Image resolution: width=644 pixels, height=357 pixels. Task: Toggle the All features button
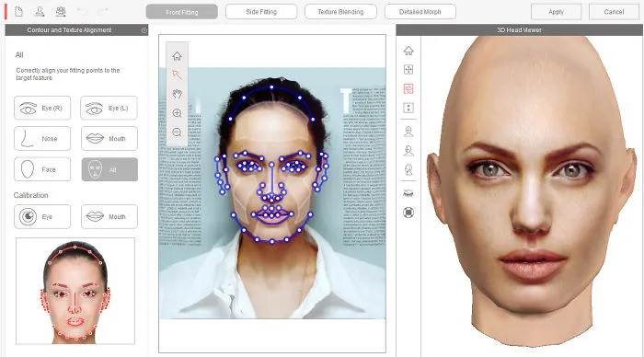(x=109, y=169)
